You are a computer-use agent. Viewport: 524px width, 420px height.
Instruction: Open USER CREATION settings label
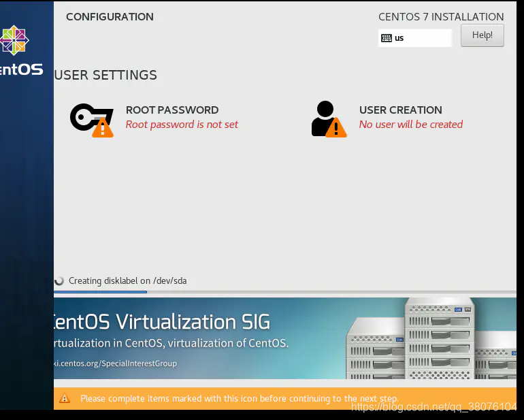coord(401,110)
